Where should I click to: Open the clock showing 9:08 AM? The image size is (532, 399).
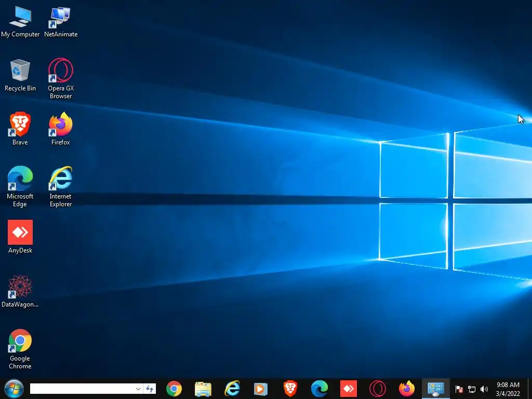[x=508, y=389]
